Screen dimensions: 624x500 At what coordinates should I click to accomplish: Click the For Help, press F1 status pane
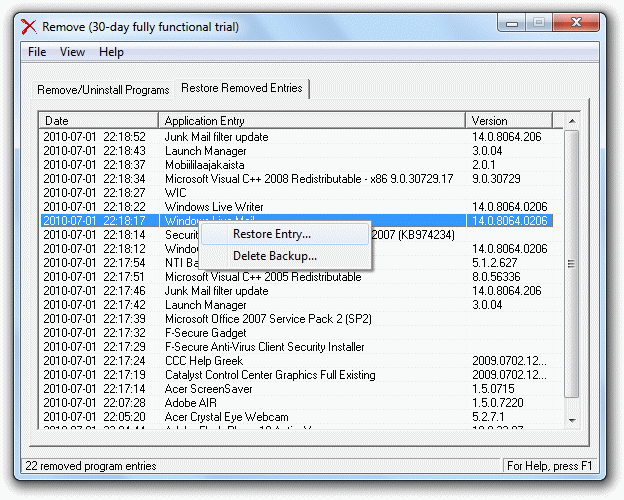pyautogui.click(x=550, y=466)
